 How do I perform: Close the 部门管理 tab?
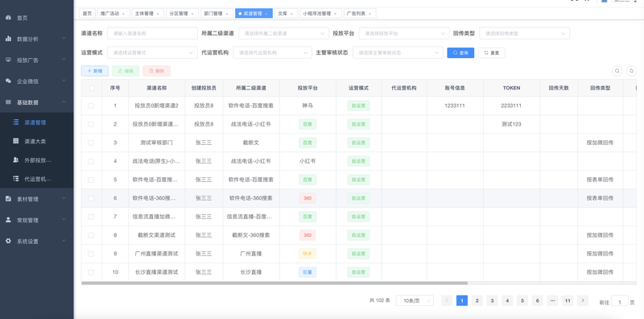(x=227, y=14)
